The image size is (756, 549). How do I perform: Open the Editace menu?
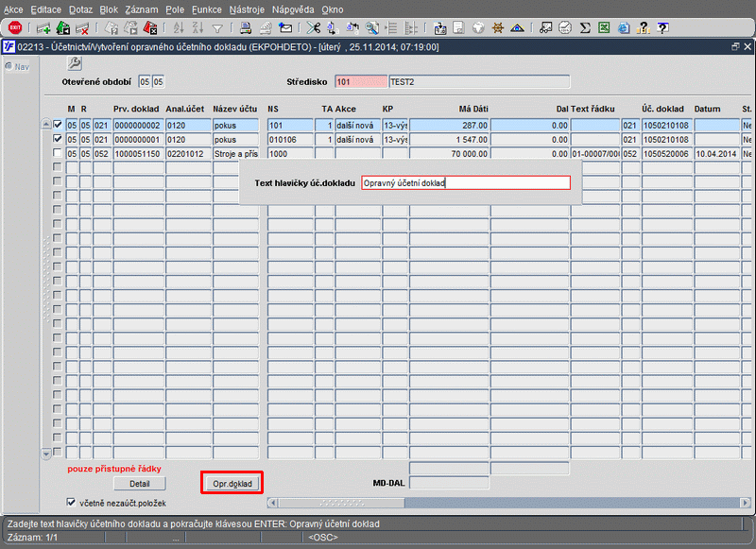click(45, 9)
